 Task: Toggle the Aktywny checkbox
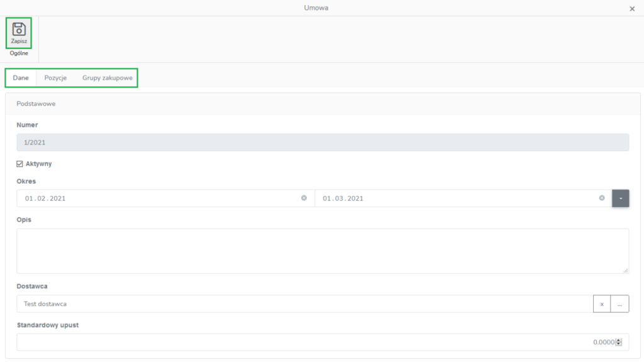pos(20,164)
